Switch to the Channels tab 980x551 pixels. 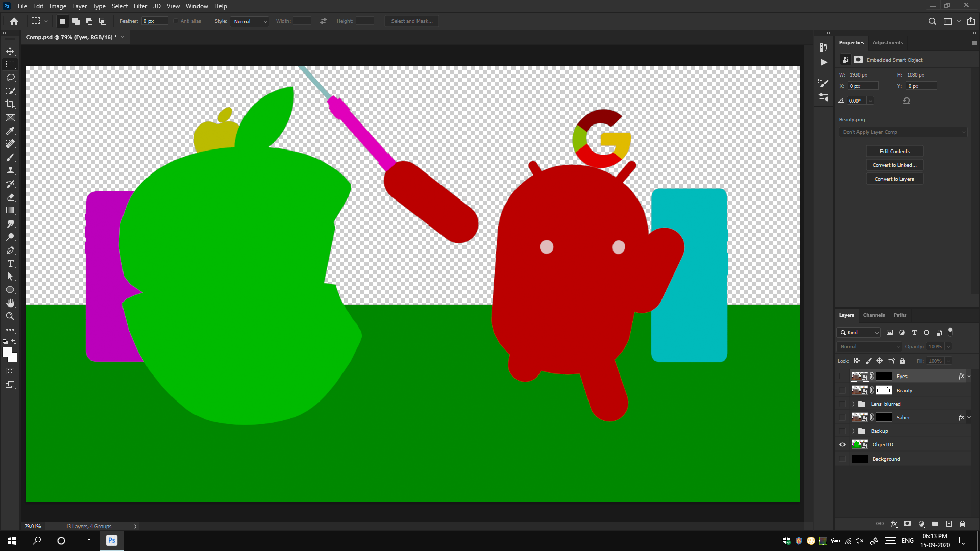[x=874, y=315]
